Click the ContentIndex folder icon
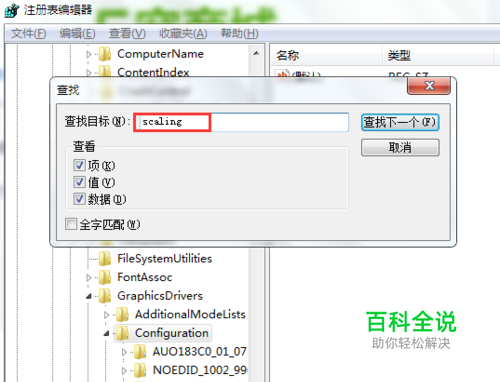 coord(105,71)
